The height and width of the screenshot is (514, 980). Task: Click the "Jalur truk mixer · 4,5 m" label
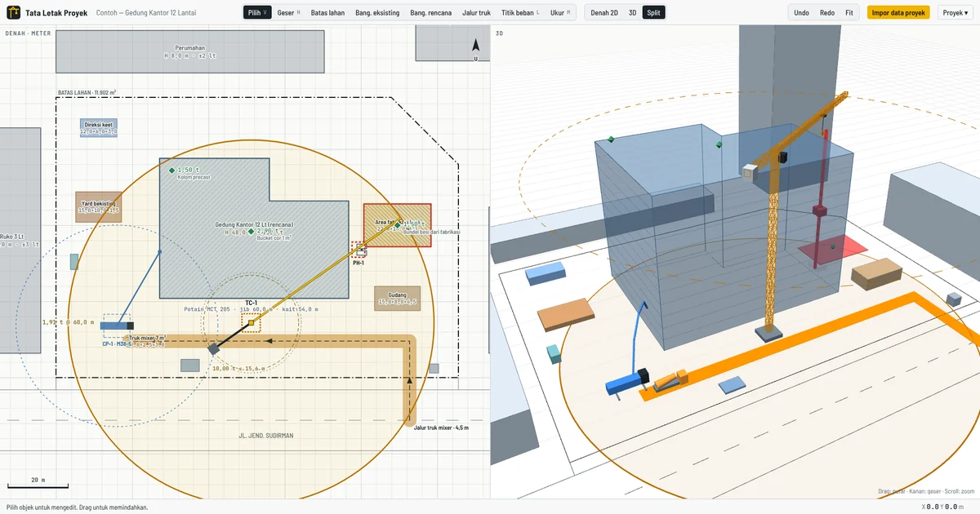pyautogui.click(x=441, y=427)
